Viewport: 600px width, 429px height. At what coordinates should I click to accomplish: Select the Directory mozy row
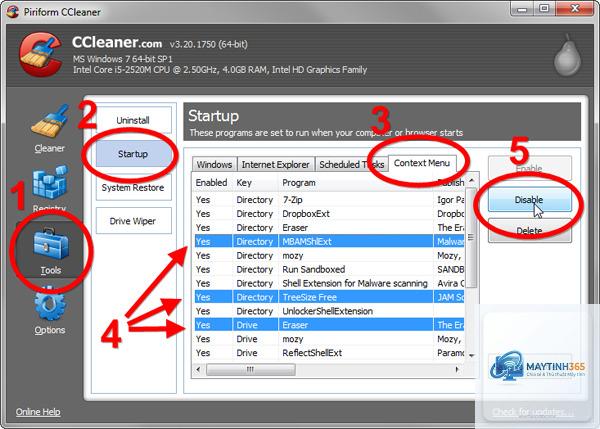(329, 255)
